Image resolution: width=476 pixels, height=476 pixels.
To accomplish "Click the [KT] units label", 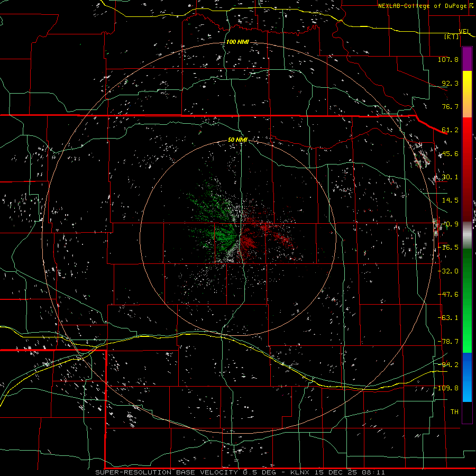I will [x=452, y=36].
